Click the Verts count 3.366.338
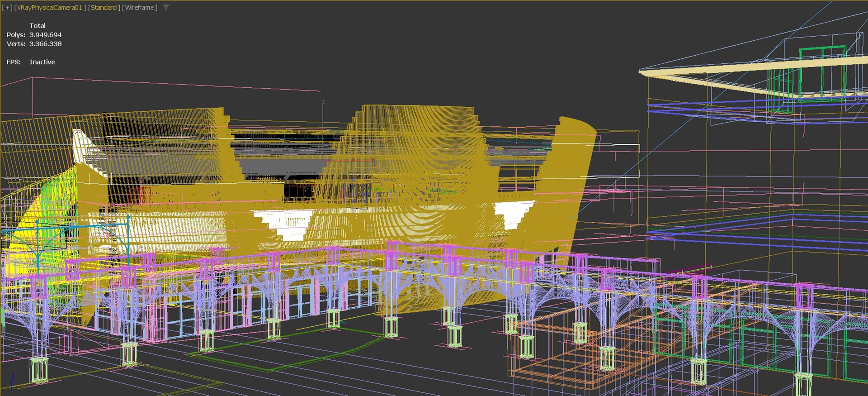The height and width of the screenshot is (396, 868). click(x=45, y=44)
